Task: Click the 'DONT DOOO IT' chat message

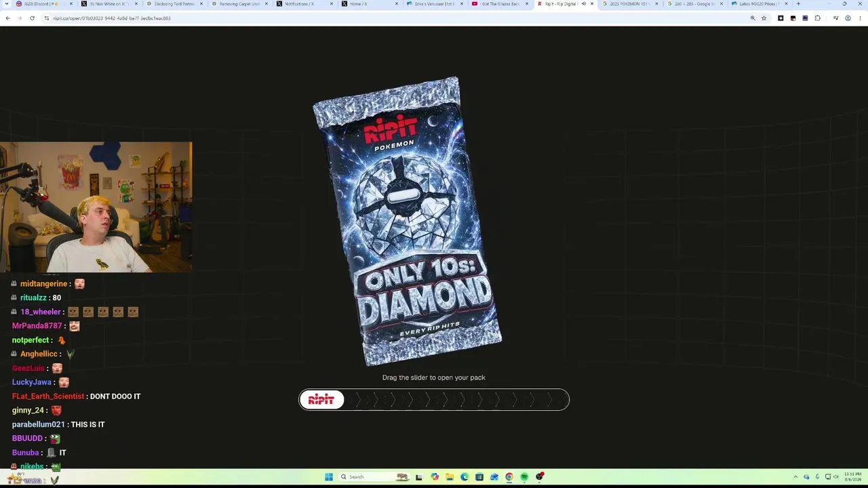Action: (115, 396)
